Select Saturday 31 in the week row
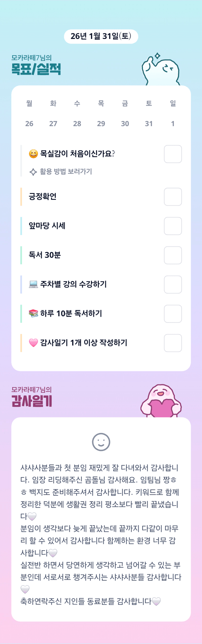Viewport: 202px width, 644px height. (x=149, y=123)
